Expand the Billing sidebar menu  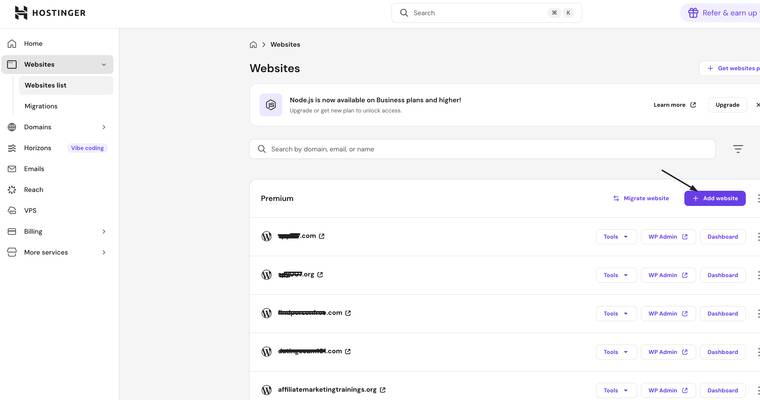point(104,232)
